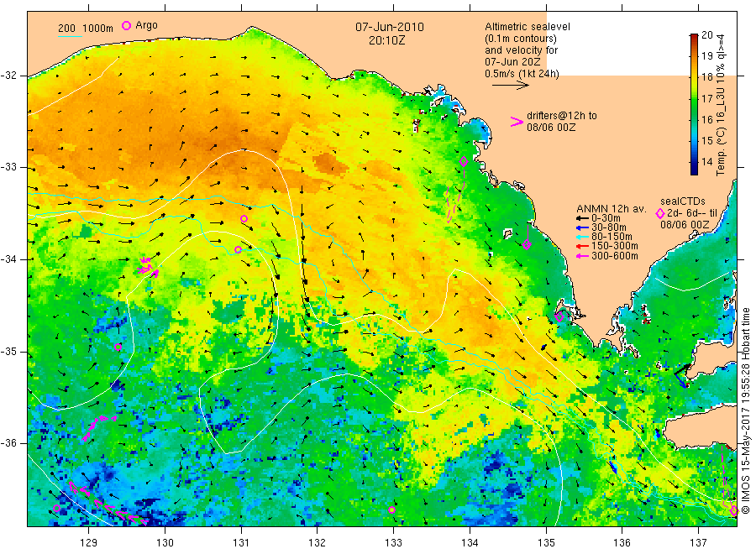Click the Argo float circle near 129.4E, 35S
The image size is (756, 554).
[x=118, y=347]
